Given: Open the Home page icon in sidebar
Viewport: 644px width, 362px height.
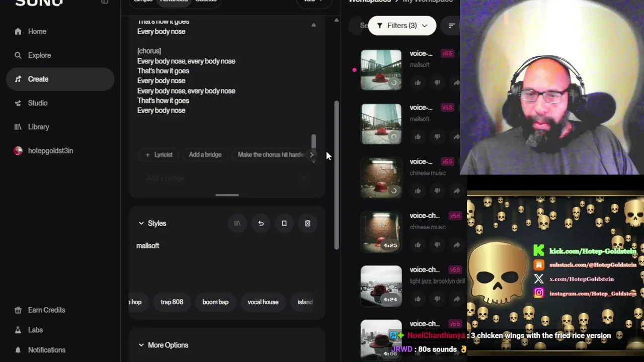Looking at the screenshot, I should tap(18, 31).
